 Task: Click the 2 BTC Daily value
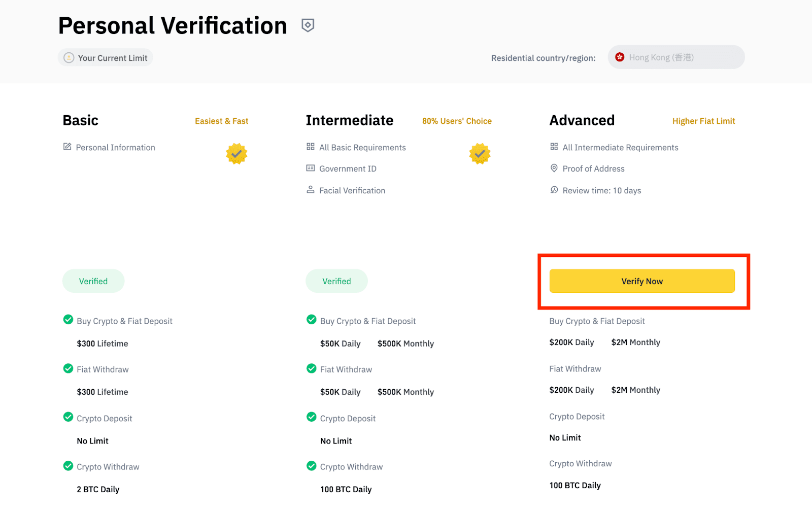click(98, 489)
